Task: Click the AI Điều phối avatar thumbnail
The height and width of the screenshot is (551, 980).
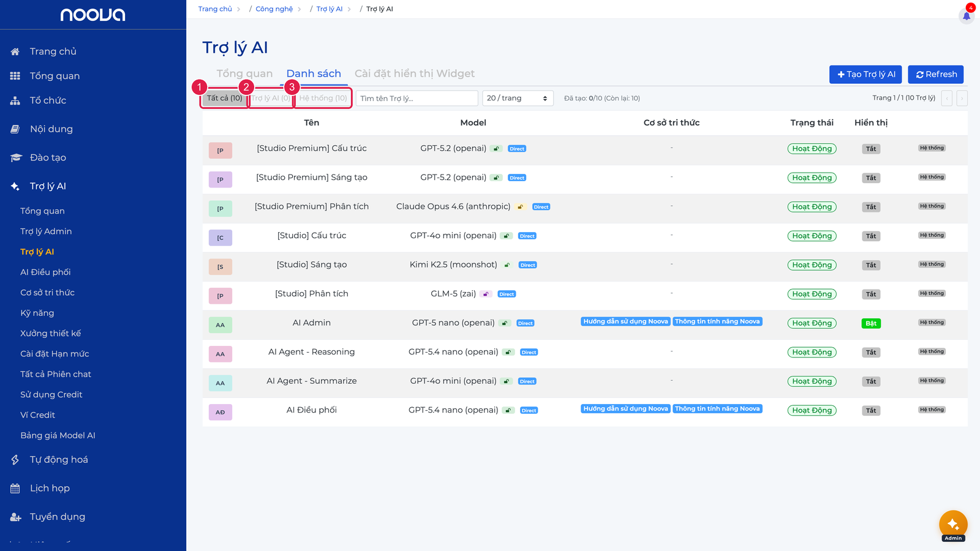Action: 221,412
